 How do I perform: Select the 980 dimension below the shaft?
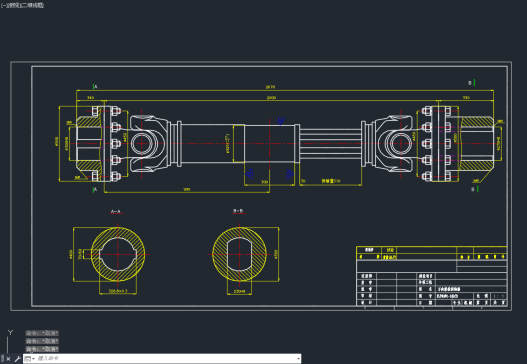point(187,190)
